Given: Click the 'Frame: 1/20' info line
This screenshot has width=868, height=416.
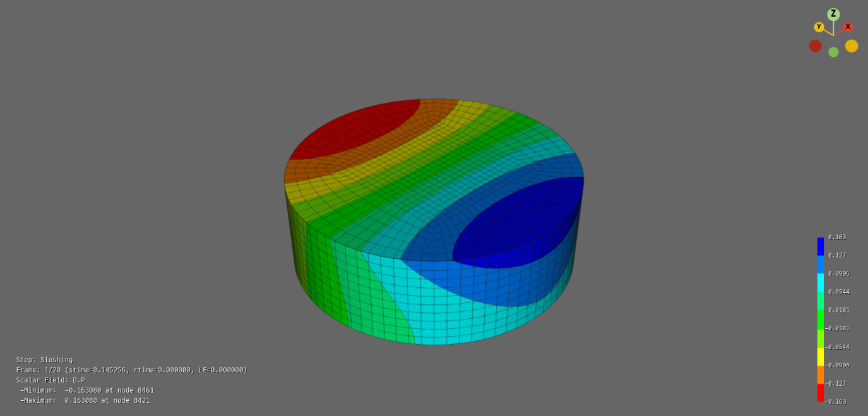Looking at the screenshot, I should click(131, 370).
